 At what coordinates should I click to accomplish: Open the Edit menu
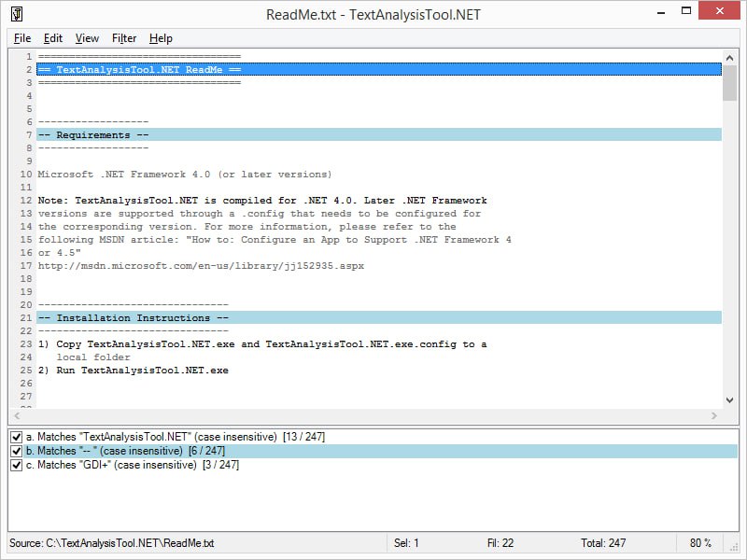coord(53,38)
